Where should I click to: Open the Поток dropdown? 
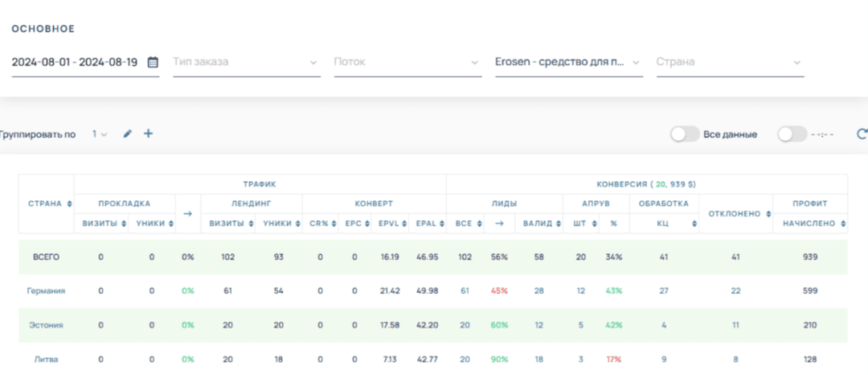tap(407, 62)
